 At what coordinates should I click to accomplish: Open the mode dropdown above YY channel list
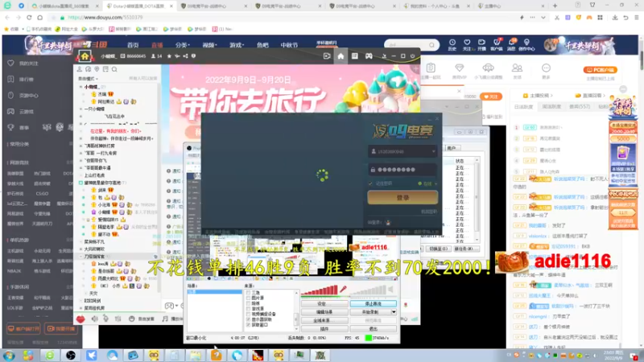pos(89,79)
